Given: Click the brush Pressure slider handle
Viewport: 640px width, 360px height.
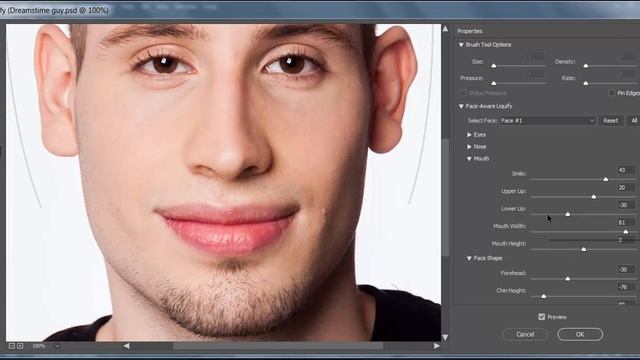Looking at the screenshot, I should pos(493,83).
